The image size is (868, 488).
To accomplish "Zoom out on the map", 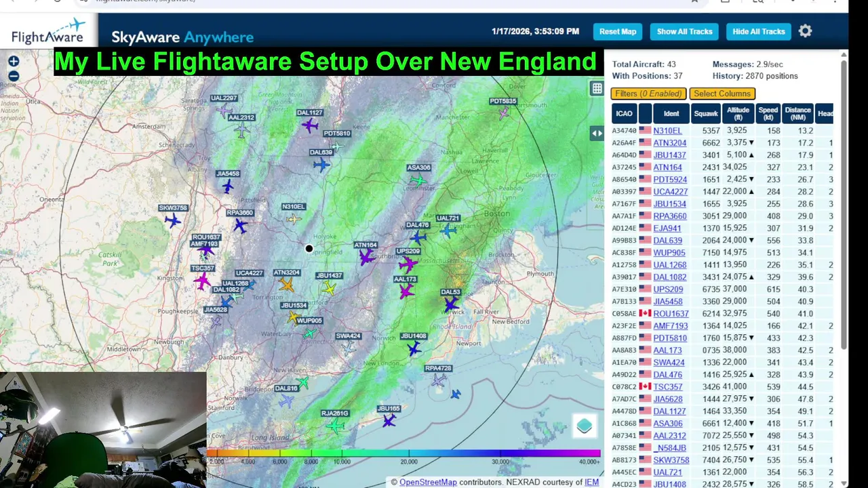I will 14,76.
